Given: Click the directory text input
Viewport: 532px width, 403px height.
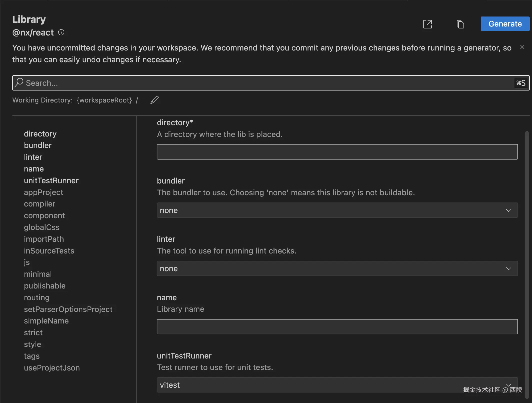Looking at the screenshot, I should click(337, 152).
